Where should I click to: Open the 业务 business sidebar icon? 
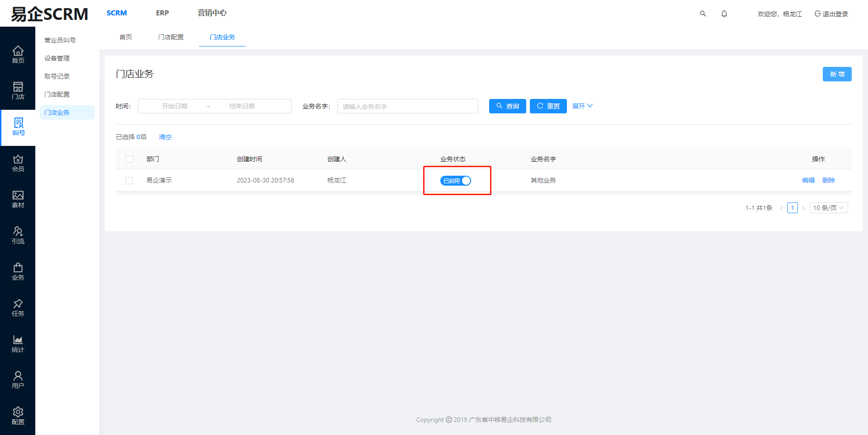18,271
